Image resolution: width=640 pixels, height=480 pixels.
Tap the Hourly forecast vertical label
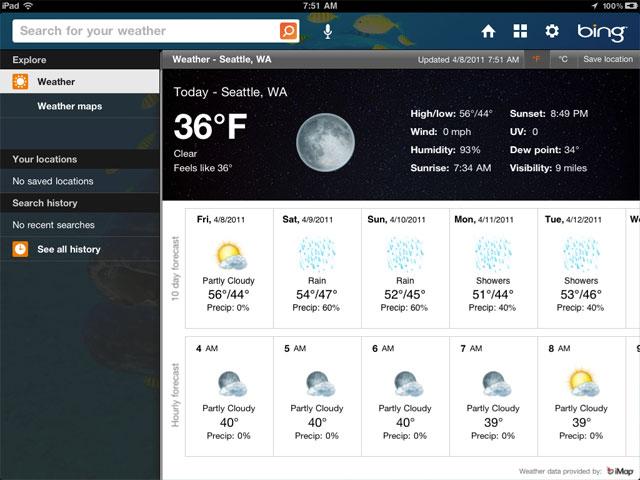click(x=175, y=395)
